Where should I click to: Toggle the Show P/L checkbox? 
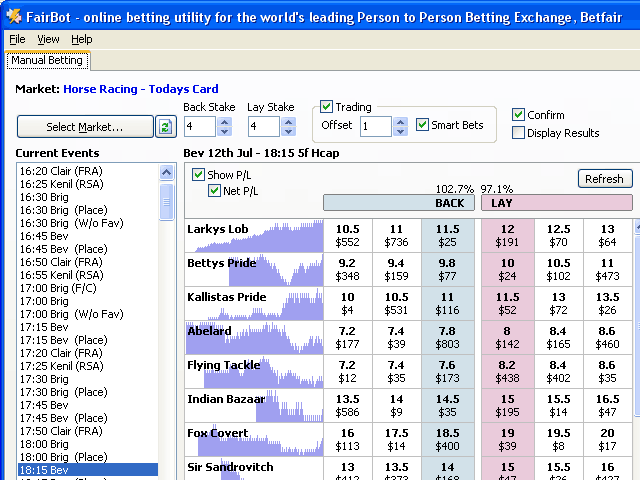click(x=198, y=175)
